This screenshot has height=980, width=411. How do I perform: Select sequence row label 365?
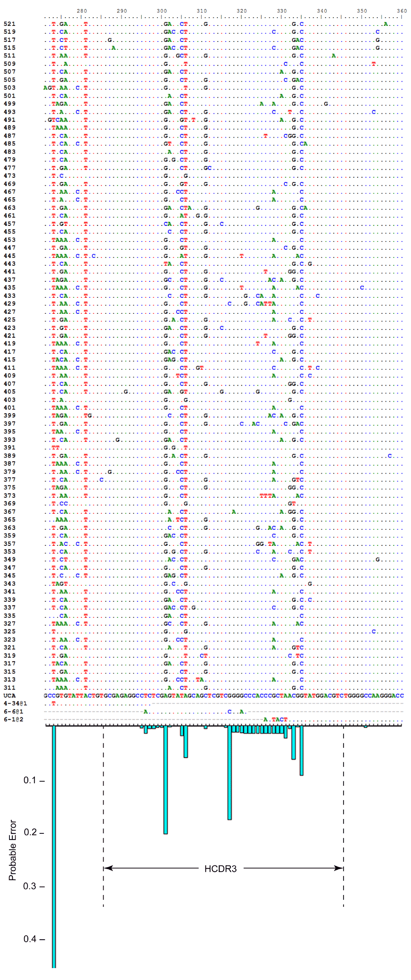pyautogui.click(x=9, y=520)
